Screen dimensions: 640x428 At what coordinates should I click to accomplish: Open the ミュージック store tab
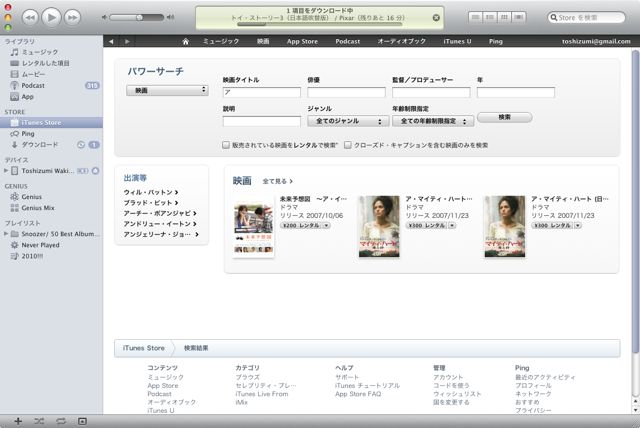tap(221, 41)
